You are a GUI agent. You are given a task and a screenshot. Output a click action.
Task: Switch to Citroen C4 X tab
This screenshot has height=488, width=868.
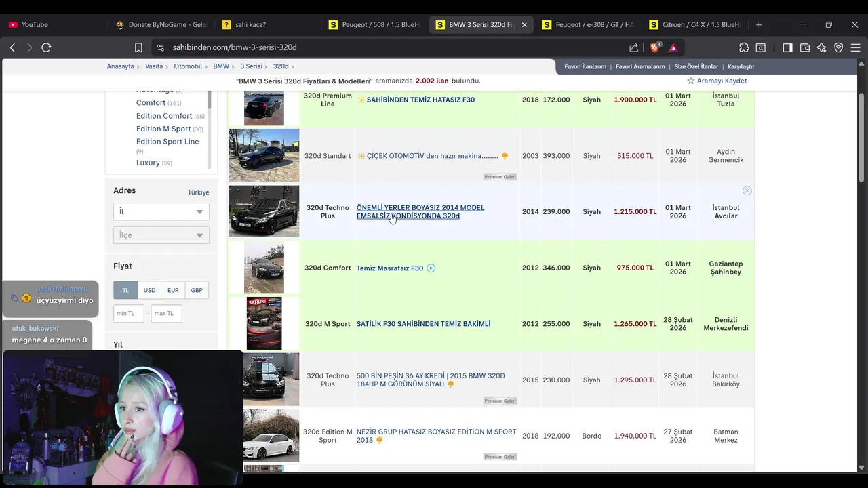pyautogui.click(x=694, y=24)
